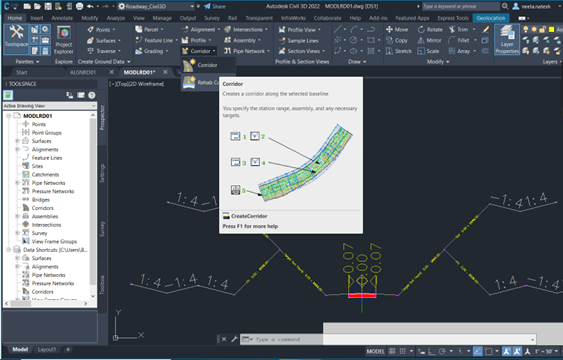Image resolution: width=563 pixels, height=360 pixels.
Task: Switch to the Annotate ribbon tab
Action: click(62, 18)
